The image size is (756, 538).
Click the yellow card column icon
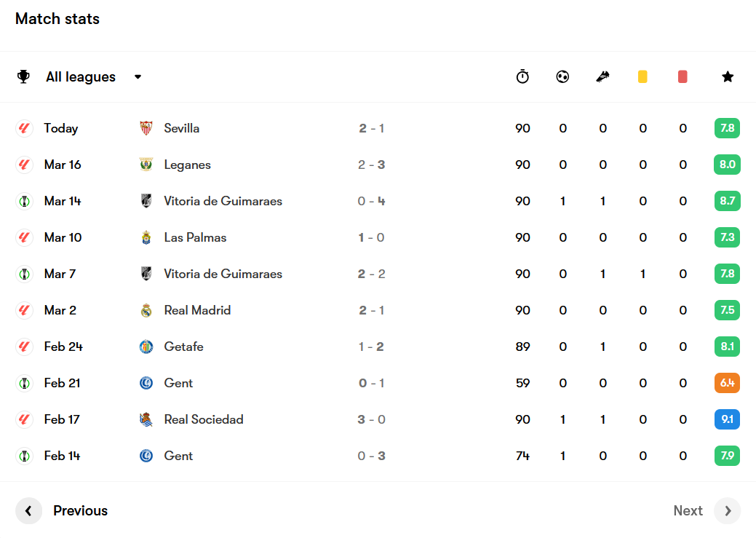(x=642, y=76)
